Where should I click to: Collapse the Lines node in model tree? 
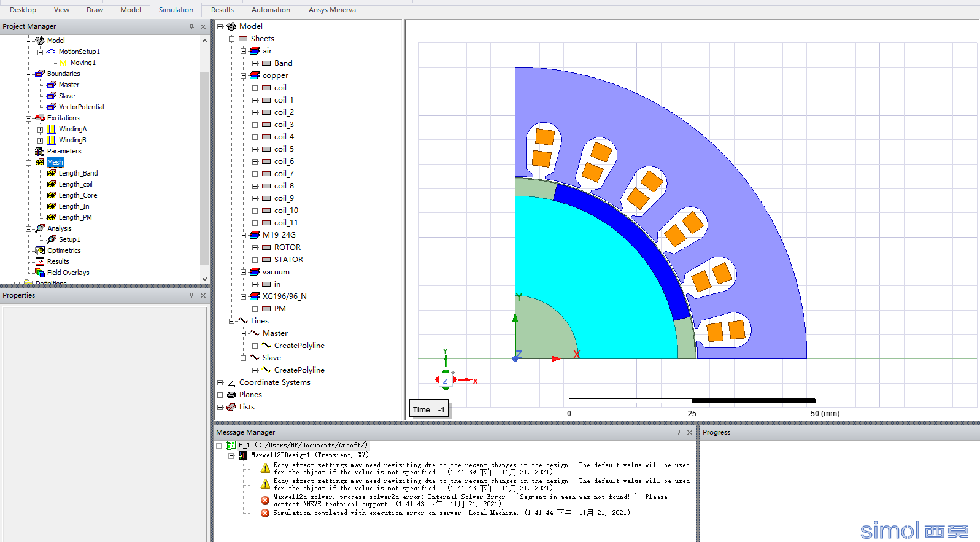(x=232, y=321)
